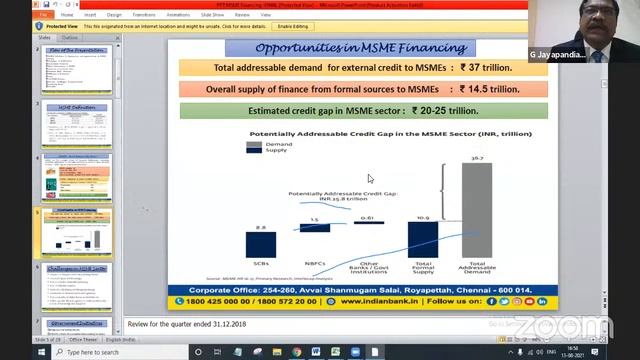640x360 pixels.
Task: Click the Undo icon in the title bar
Action: (x=56, y=4)
